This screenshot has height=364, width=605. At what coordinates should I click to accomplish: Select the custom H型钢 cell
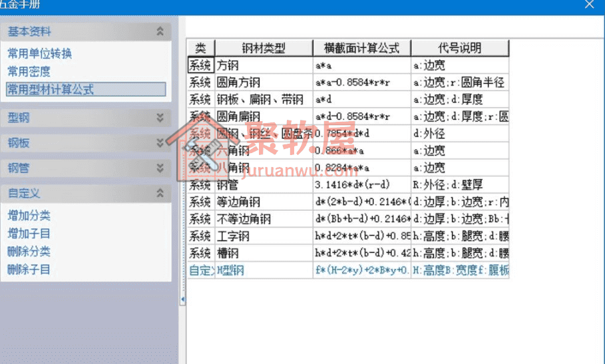tap(264, 270)
